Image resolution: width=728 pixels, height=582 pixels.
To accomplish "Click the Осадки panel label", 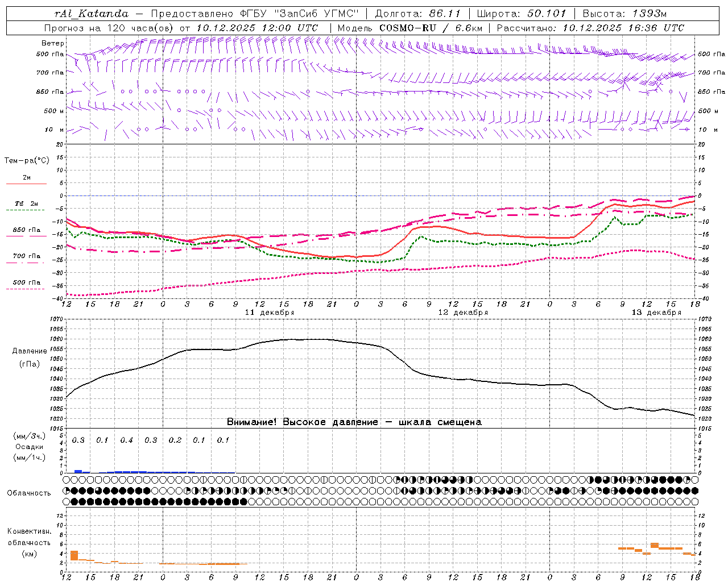I will [29, 447].
